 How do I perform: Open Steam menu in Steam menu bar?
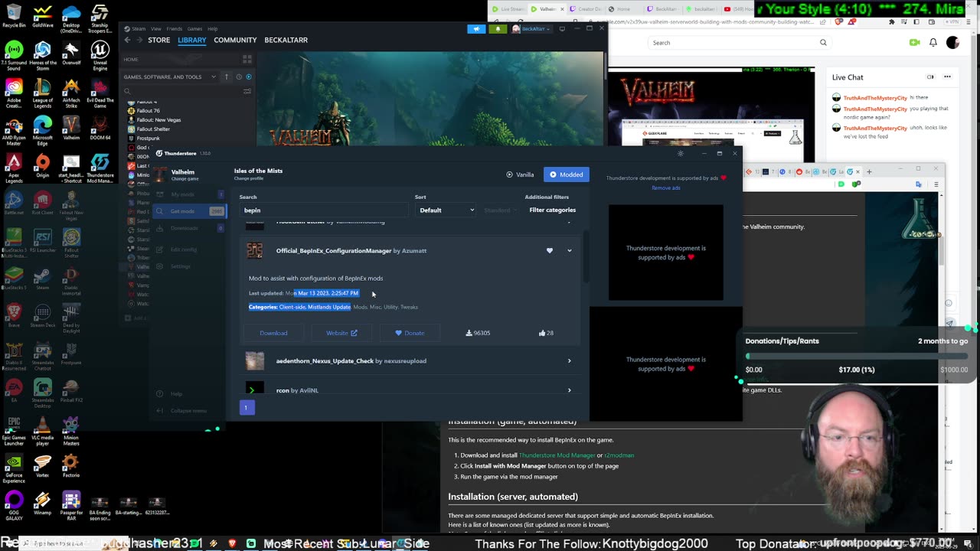138,28
